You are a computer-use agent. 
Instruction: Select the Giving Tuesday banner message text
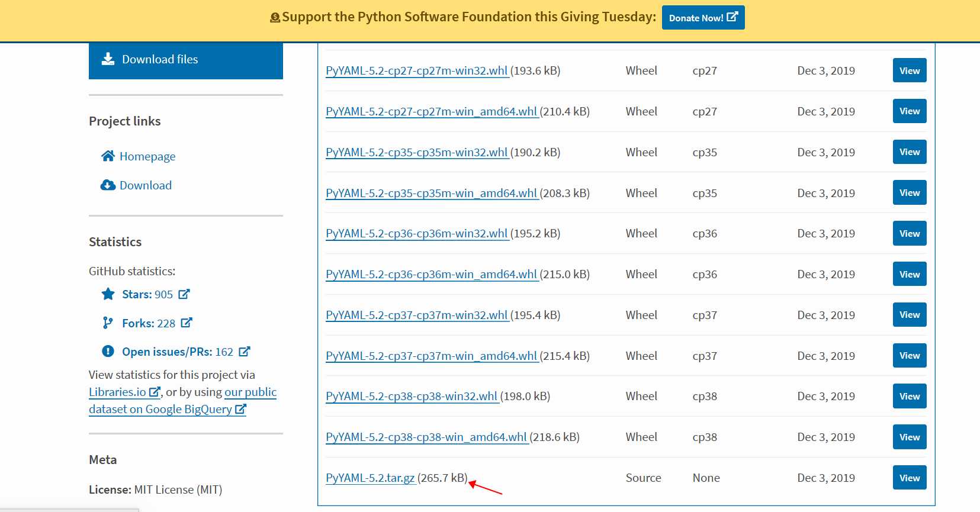point(469,17)
